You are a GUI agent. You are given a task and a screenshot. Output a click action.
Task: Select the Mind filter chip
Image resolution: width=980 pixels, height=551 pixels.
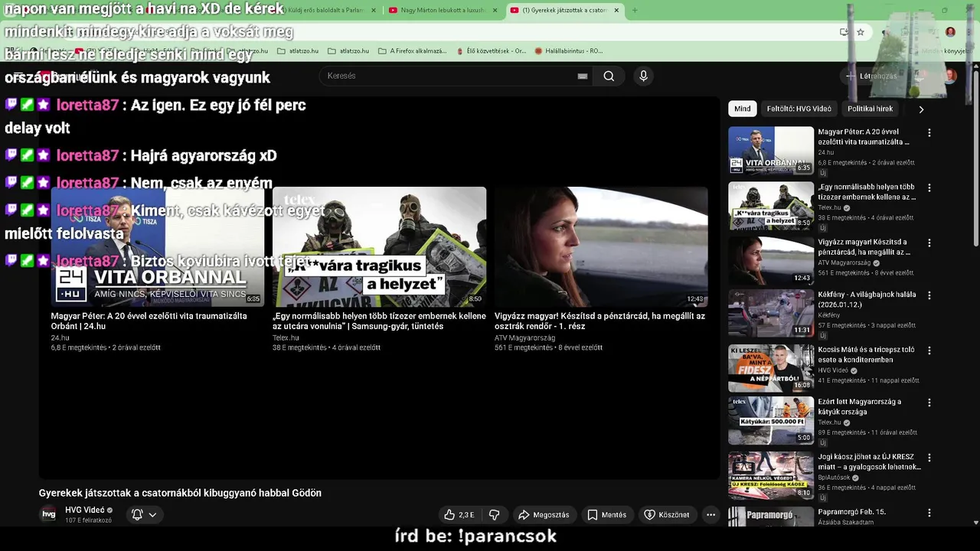[x=743, y=109]
